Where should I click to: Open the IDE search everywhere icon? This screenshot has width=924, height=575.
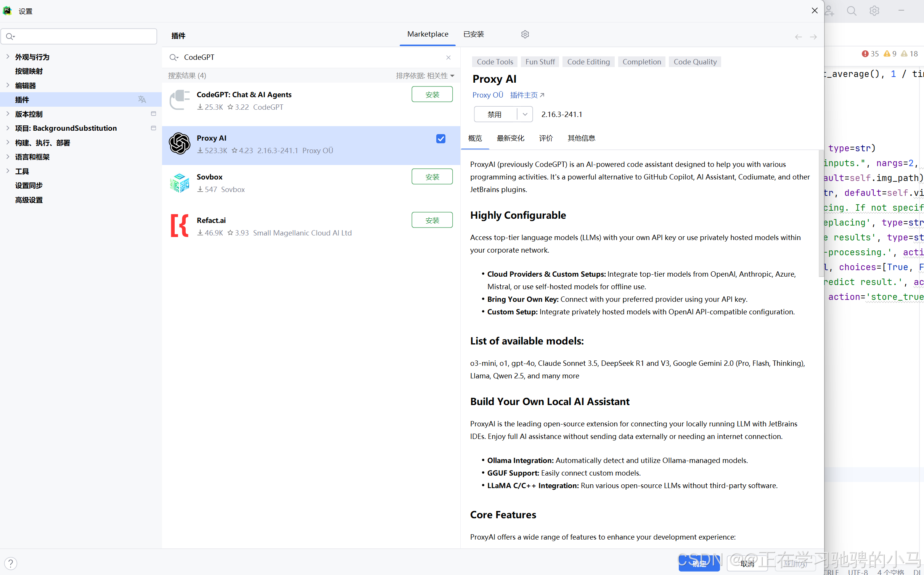click(852, 11)
